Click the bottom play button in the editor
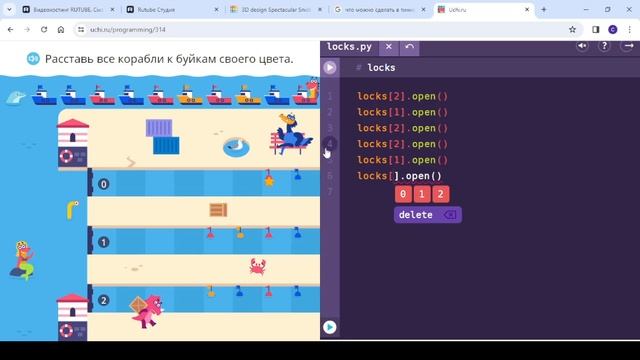This screenshot has width=640, height=360. pos(330,327)
